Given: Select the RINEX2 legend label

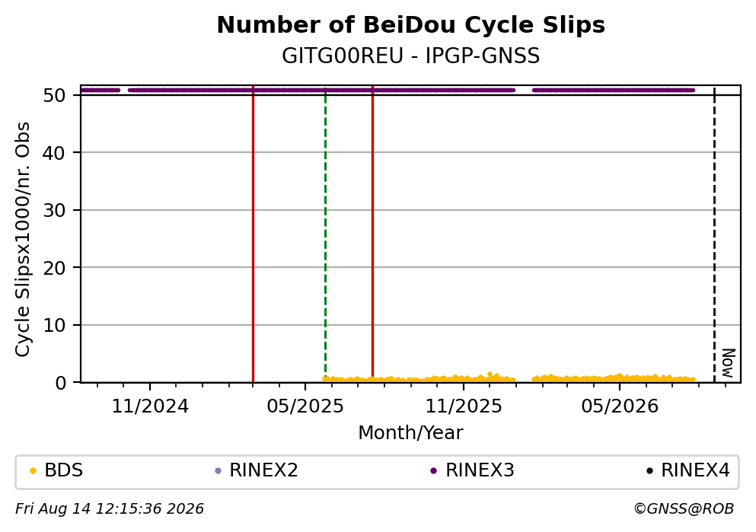Looking at the screenshot, I should [x=263, y=470].
